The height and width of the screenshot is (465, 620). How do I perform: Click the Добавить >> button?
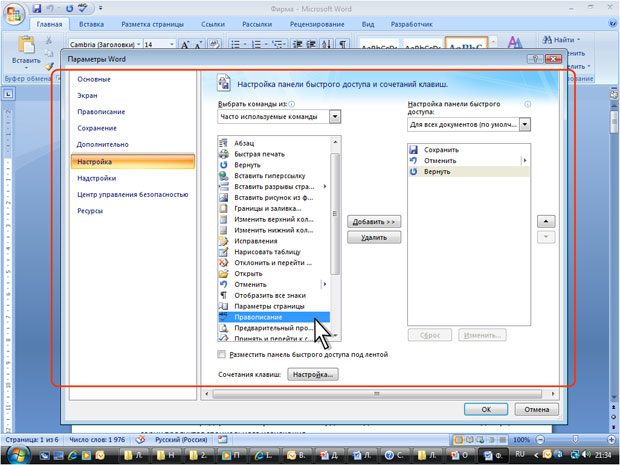tap(374, 222)
